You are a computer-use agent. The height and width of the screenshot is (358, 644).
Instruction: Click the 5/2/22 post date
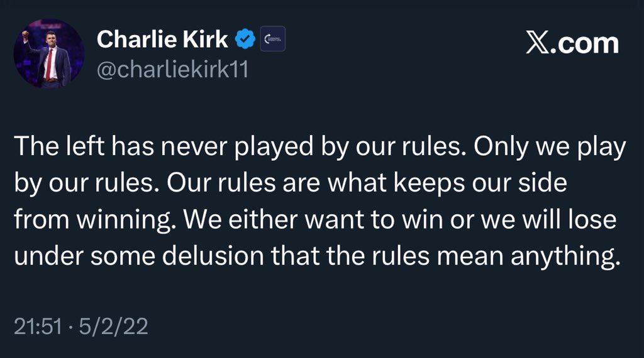tap(113, 327)
